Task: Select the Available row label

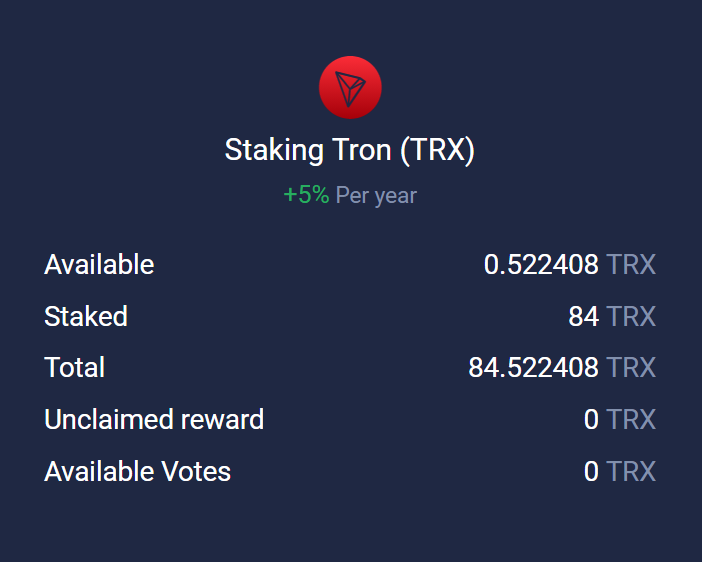Action: tap(99, 264)
